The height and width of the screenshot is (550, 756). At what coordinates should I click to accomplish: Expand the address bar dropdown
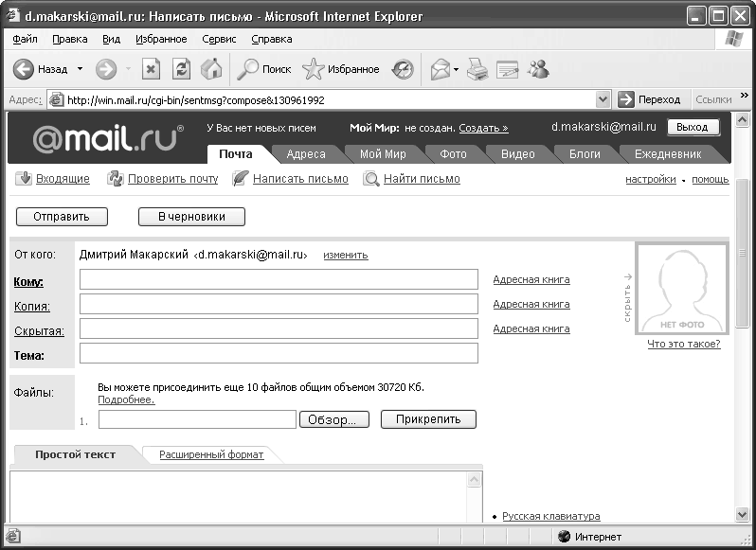click(603, 99)
